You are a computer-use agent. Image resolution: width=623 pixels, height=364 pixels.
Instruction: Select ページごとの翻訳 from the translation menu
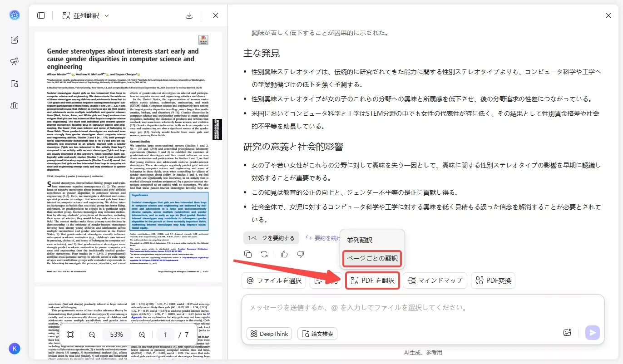coord(372,258)
